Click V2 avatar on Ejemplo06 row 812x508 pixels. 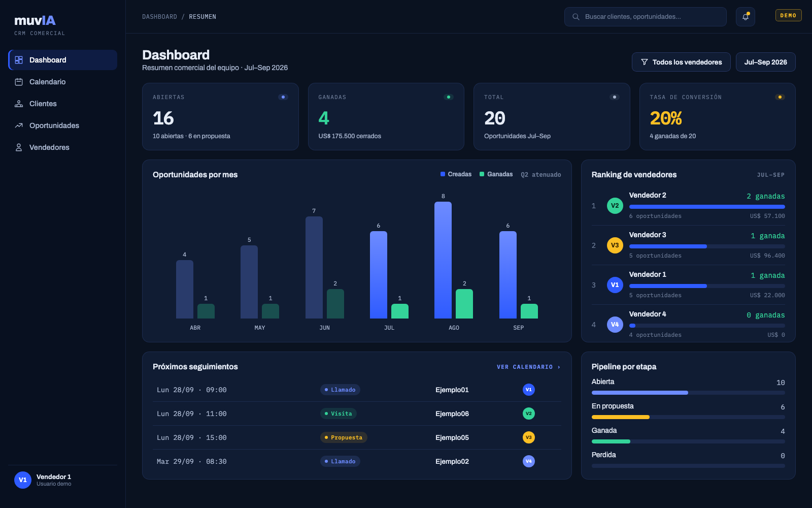click(529, 414)
